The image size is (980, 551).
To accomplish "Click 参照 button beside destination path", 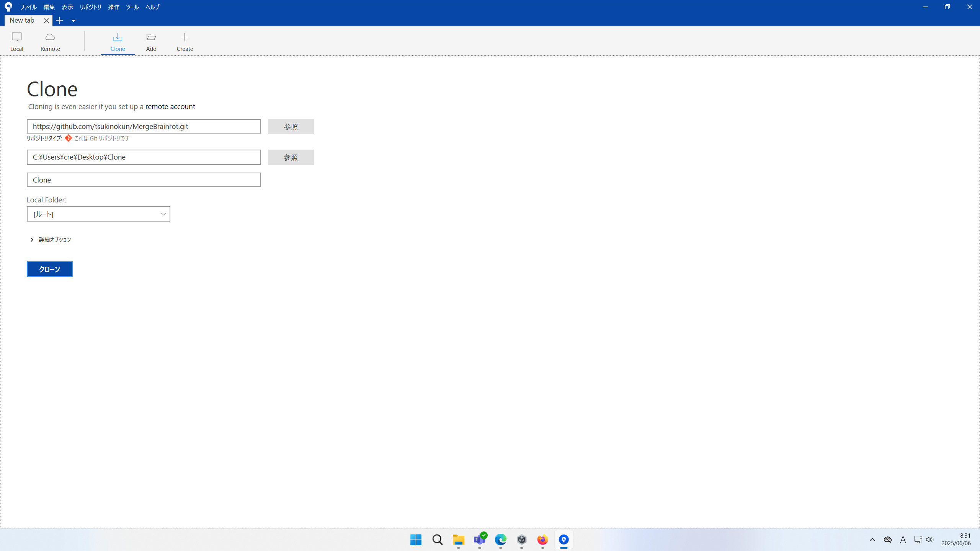I will (291, 157).
